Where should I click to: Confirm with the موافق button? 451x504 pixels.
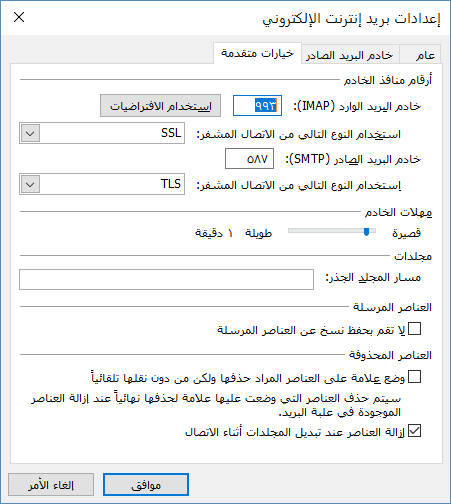(x=146, y=485)
